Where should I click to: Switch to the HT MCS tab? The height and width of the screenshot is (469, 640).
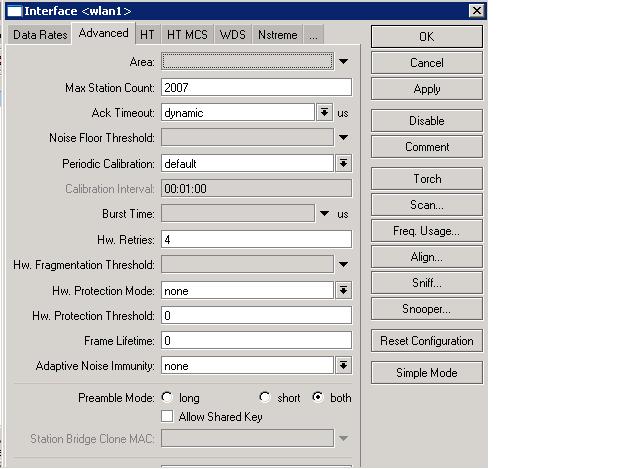pos(187,35)
